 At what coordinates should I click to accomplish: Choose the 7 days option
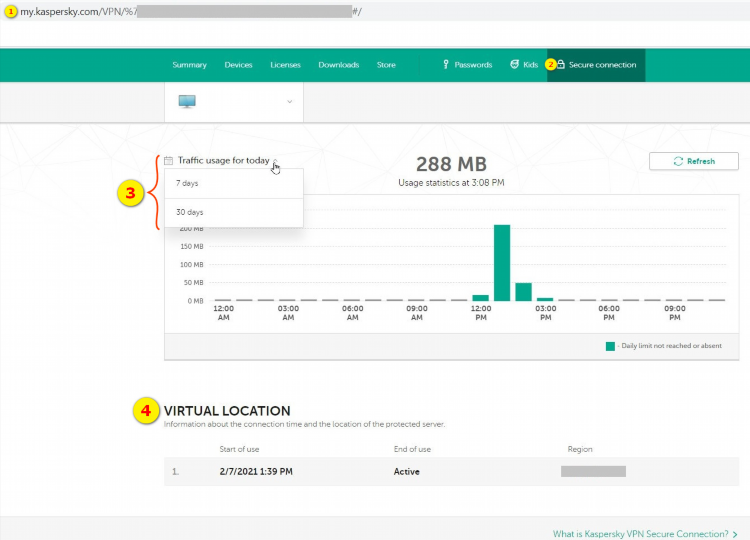pyautogui.click(x=234, y=183)
